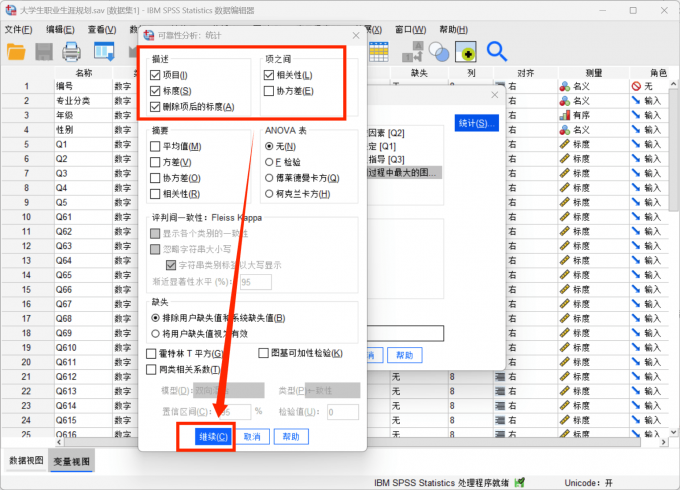Click the save disk toolbar icon
This screenshot has width=680, height=490.
[x=44, y=52]
